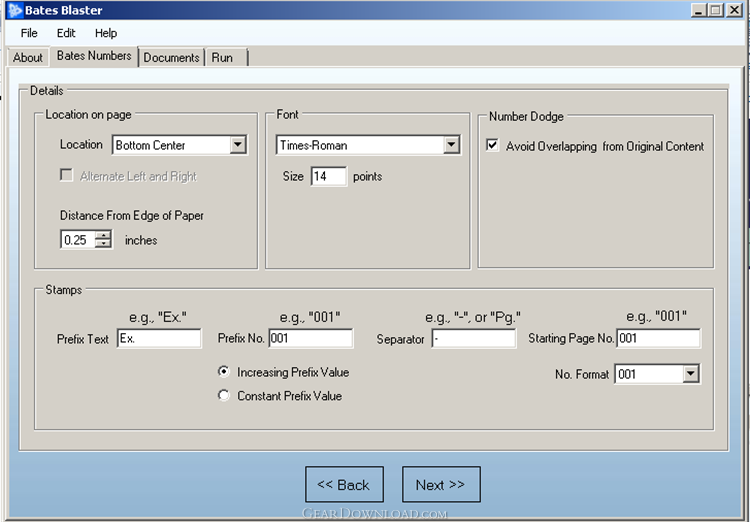The width and height of the screenshot is (750, 522).
Task: Click the Next >> button
Action: (441, 484)
